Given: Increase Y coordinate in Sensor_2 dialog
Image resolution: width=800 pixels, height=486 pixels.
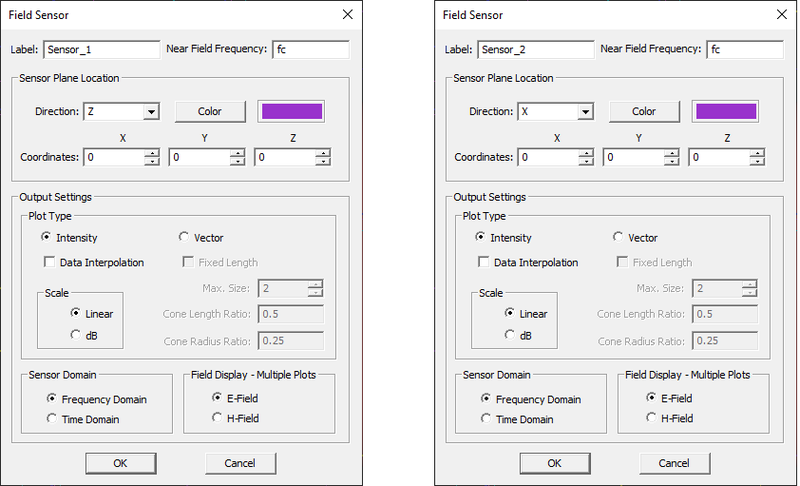Looking at the screenshot, I should point(672,153).
